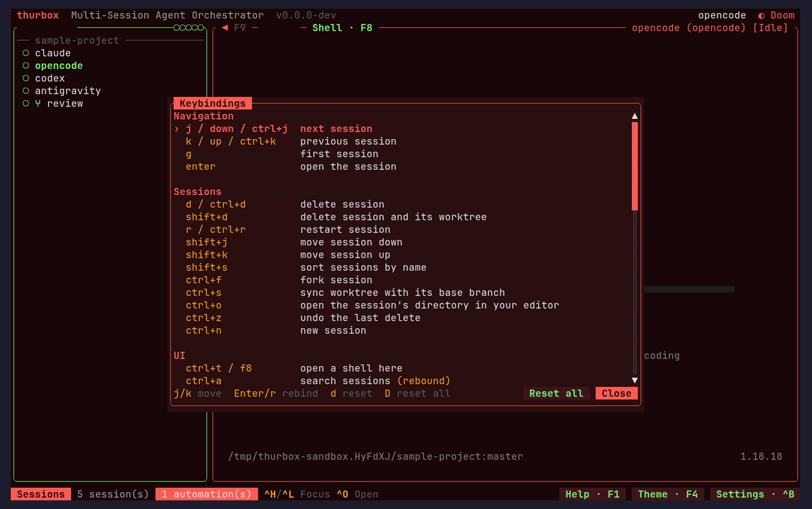Select the 'search sessions (rebound)' row
The width and height of the screenshot is (812, 509).
click(x=402, y=381)
